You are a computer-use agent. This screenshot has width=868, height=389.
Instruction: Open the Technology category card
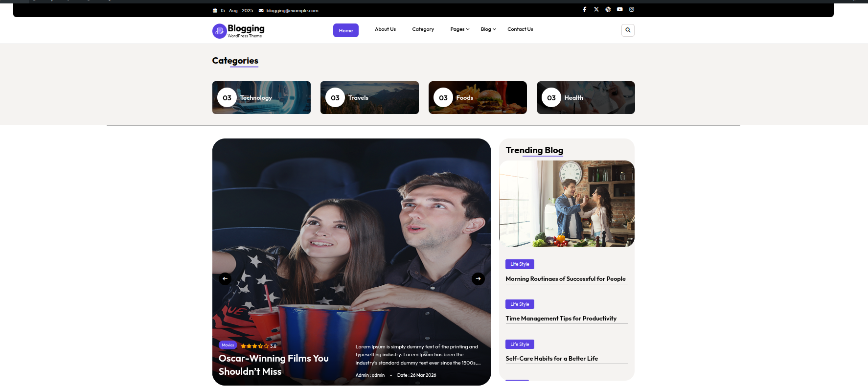tap(261, 98)
